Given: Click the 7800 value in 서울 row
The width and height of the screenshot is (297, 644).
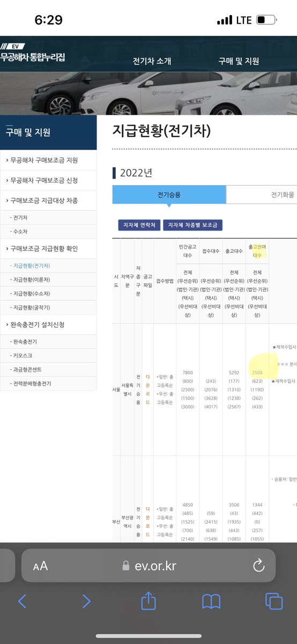Looking at the screenshot, I should 188,372.
